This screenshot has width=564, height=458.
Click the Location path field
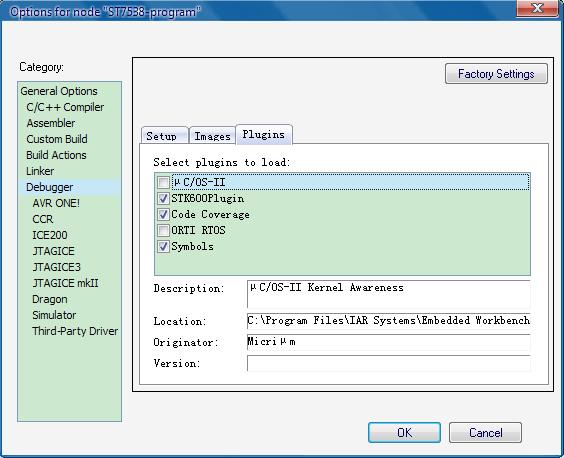pyautogui.click(x=388, y=321)
